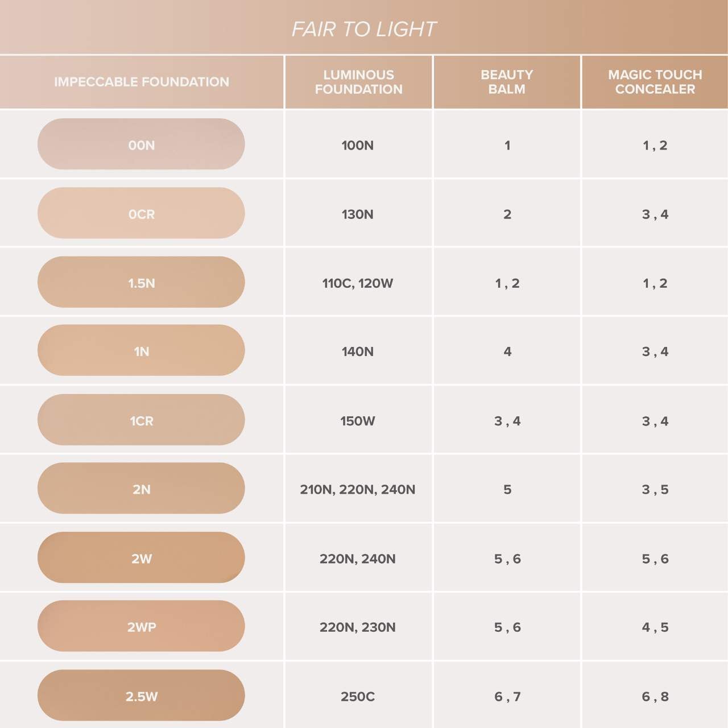Click the 6 , 7 beauty balm cell
This screenshot has width=728, height=728.
coord(507,696)
